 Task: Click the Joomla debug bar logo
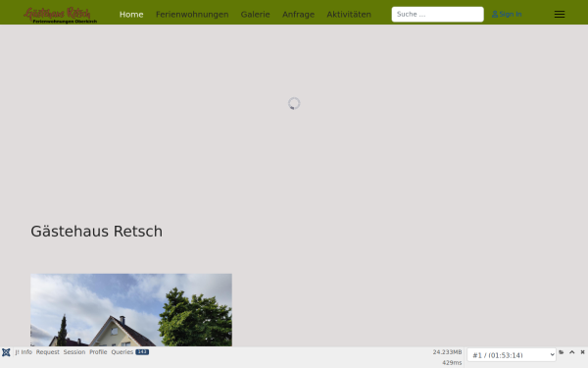click(6, 352)
